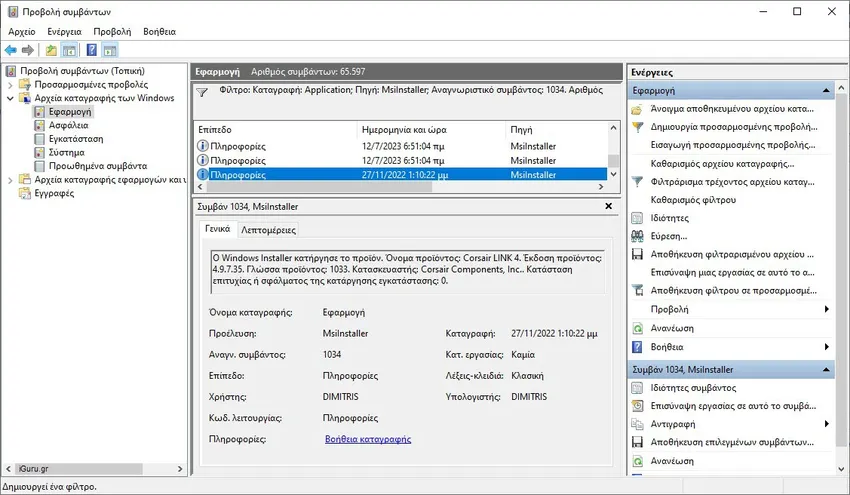Click the lower Ανανέωση refresh icon
850x495 pixels.
638,461
